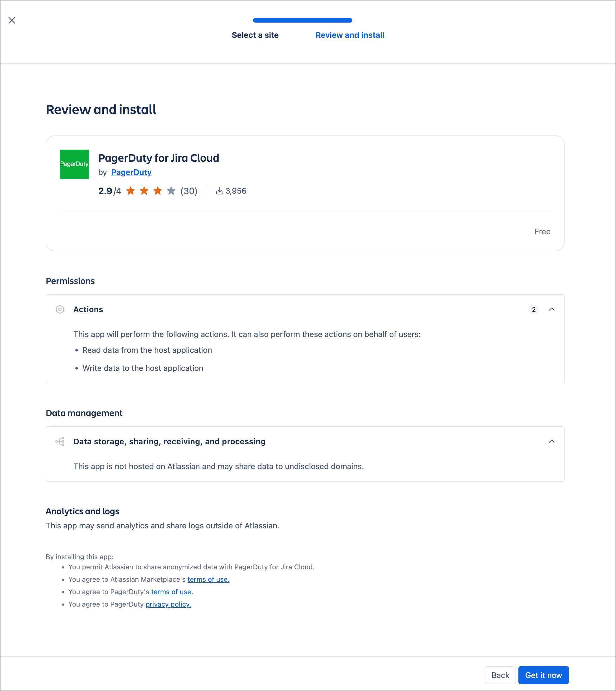Viewport: 616px width, 691px height.
Task: Click the X close icon
Action: [12, 20]
